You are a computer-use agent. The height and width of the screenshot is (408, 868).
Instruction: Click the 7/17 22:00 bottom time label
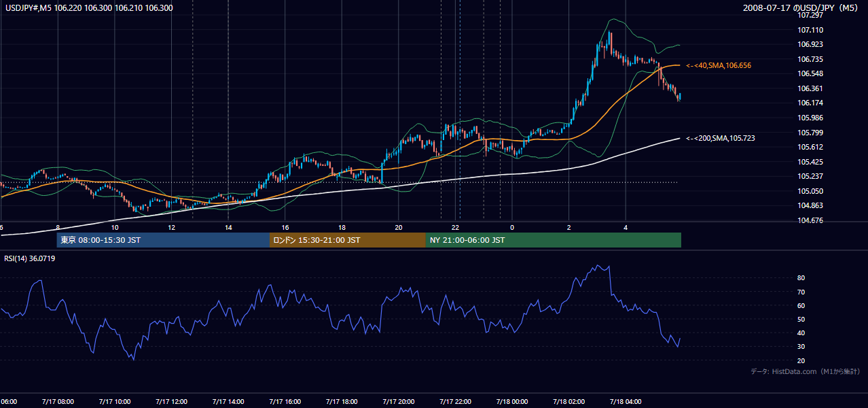pyautogui.click(x=455, y=402)
